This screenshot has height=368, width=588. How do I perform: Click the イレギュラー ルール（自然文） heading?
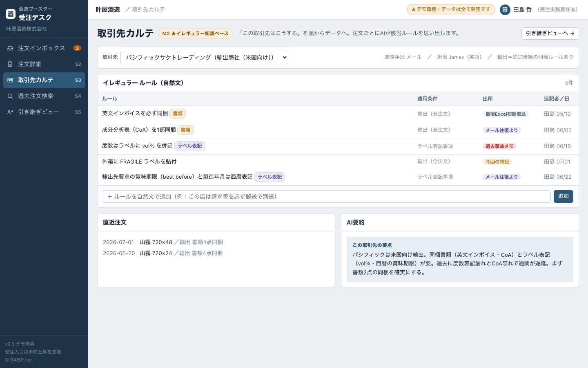coord(145,83)
